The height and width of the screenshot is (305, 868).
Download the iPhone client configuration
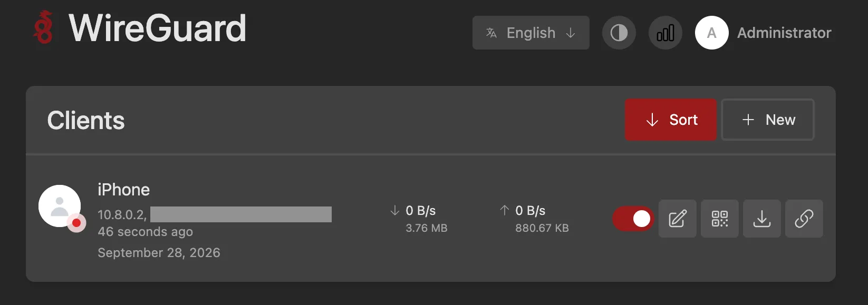[x=761, y=219]
